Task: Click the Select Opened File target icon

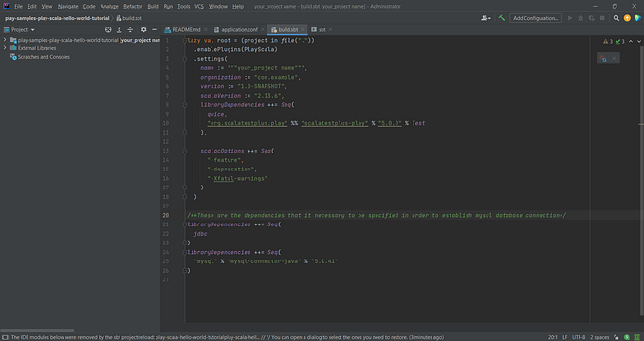Action: click(x=108, y=29)
